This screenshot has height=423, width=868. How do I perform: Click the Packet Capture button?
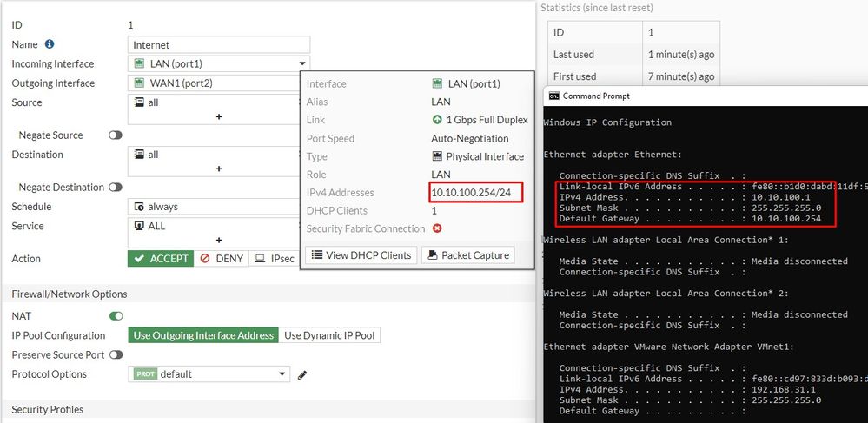(467, 255)
